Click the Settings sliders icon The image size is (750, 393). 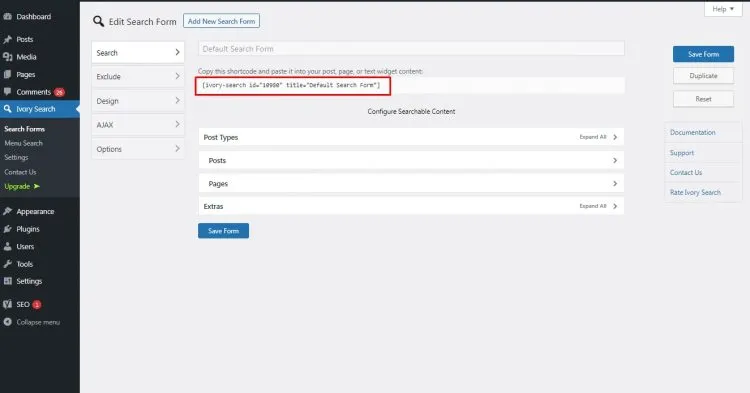7,281
